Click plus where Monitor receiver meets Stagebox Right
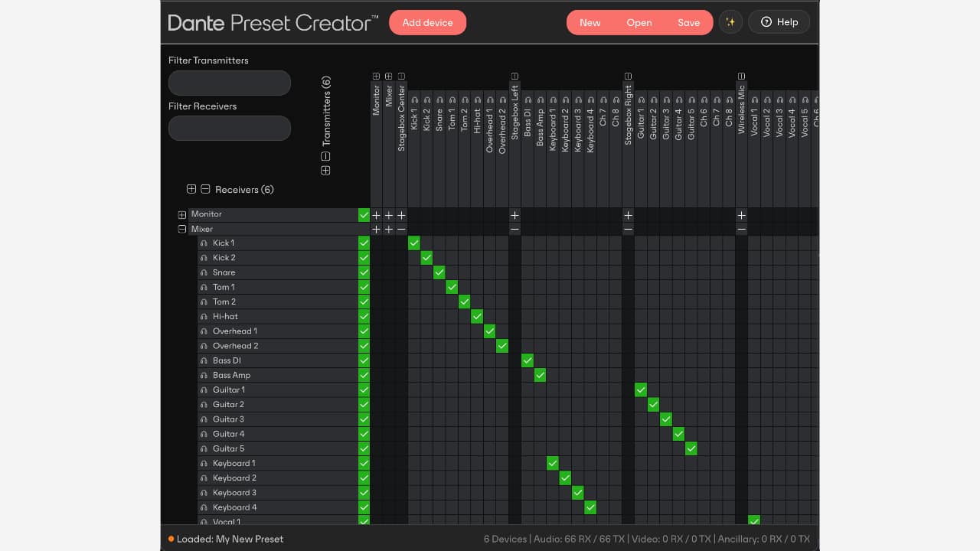The width and height of the screenshot is (980, 551). 629,216
